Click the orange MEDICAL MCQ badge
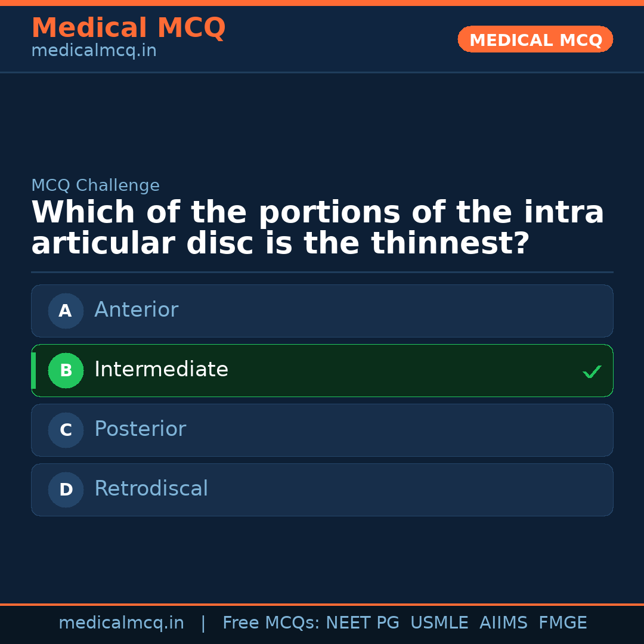This screenshot has height=644, width=644. 535,39
